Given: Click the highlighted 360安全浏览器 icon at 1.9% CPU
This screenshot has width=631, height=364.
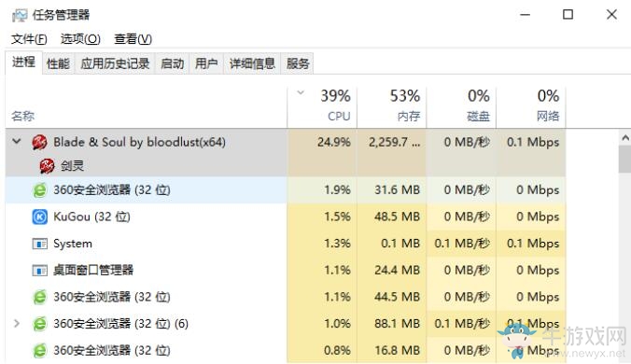Looking at the screenshot, I should [x=39, y=189].
